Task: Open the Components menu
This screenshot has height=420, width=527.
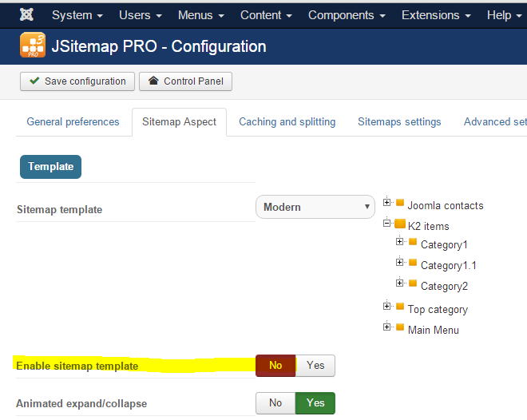Action: 347,15
